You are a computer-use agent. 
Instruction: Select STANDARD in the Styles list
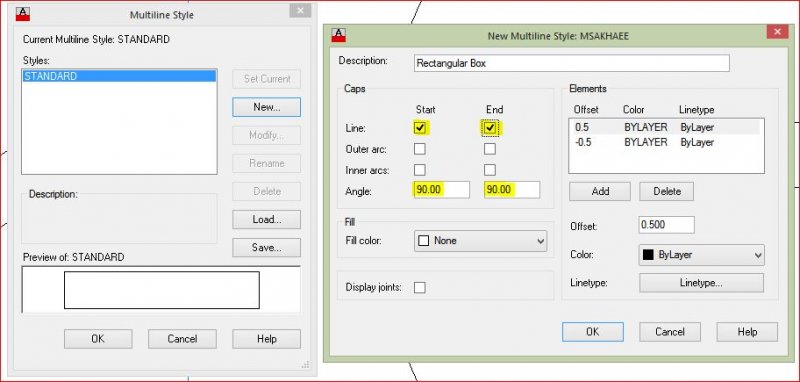tap(119, 77)
